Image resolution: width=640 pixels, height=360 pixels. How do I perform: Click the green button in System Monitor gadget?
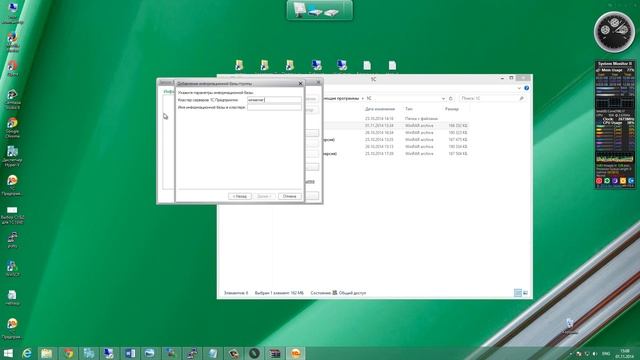coord(607,180)
